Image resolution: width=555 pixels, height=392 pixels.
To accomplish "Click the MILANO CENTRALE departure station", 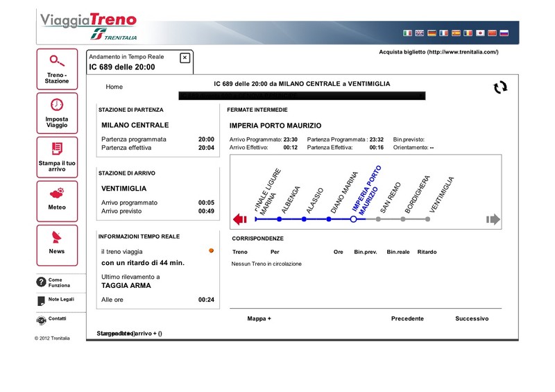I will [x=135, y=125].
